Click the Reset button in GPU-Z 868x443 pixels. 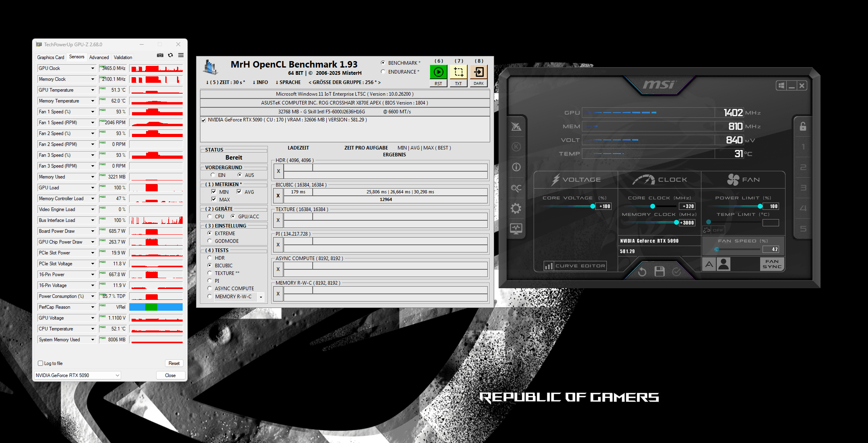click(174, 363)
